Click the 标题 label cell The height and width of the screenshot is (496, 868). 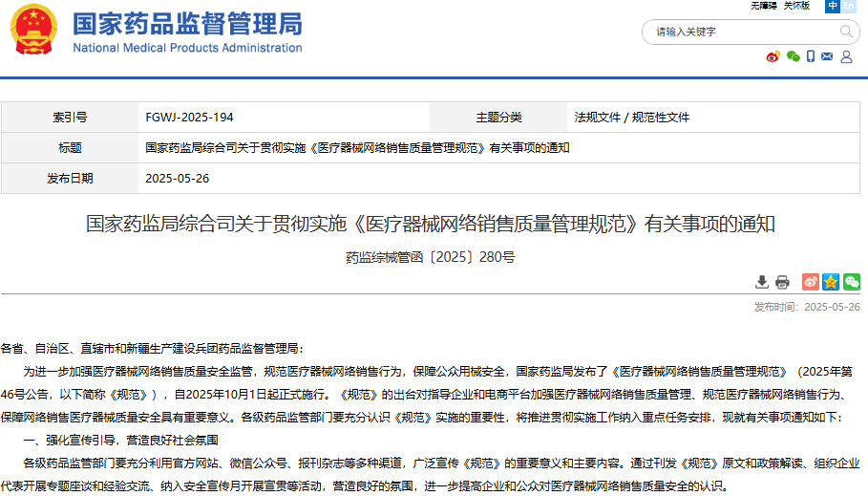pos(70,148)
